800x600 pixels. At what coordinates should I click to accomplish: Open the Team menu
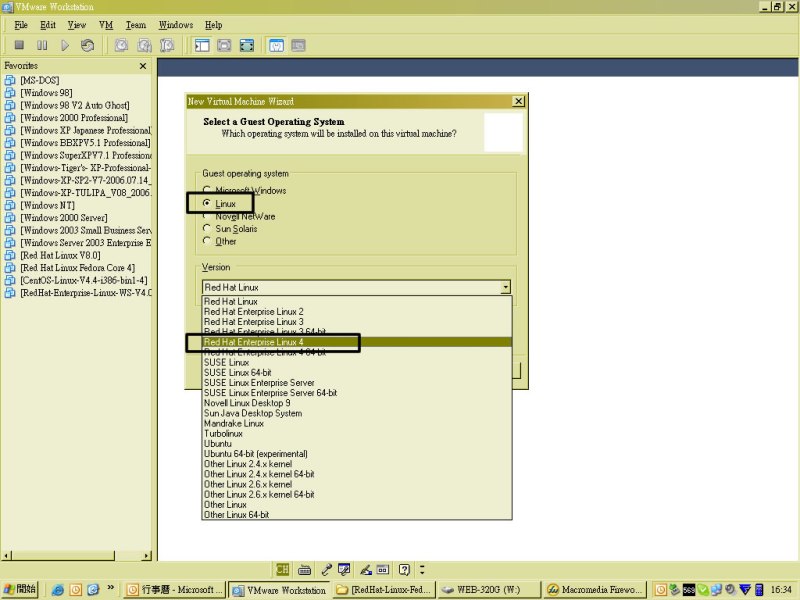(136, 25)
